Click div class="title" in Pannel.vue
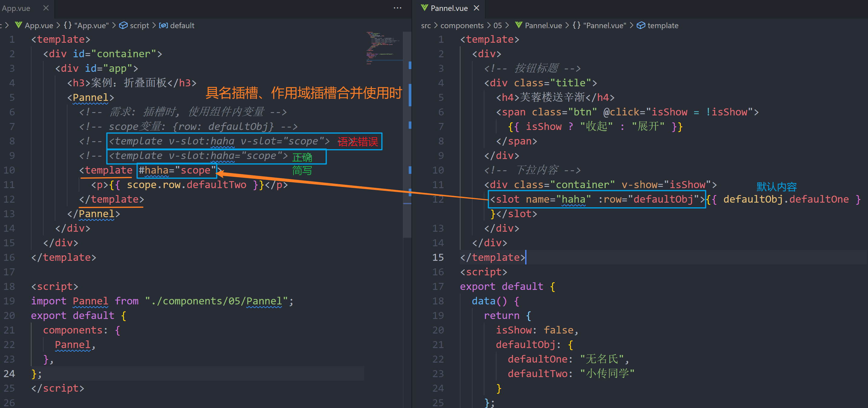Screen dimensions: 868x408 (540, 83)
